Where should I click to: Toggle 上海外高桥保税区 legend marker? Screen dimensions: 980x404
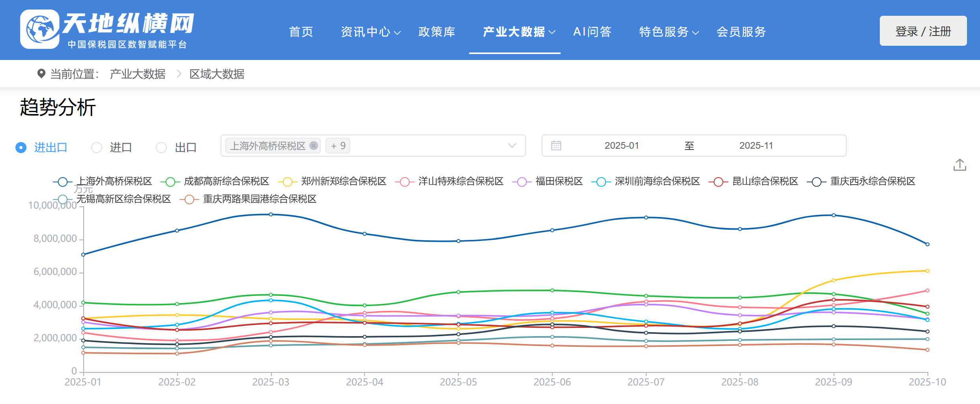[x=63, y=182]
